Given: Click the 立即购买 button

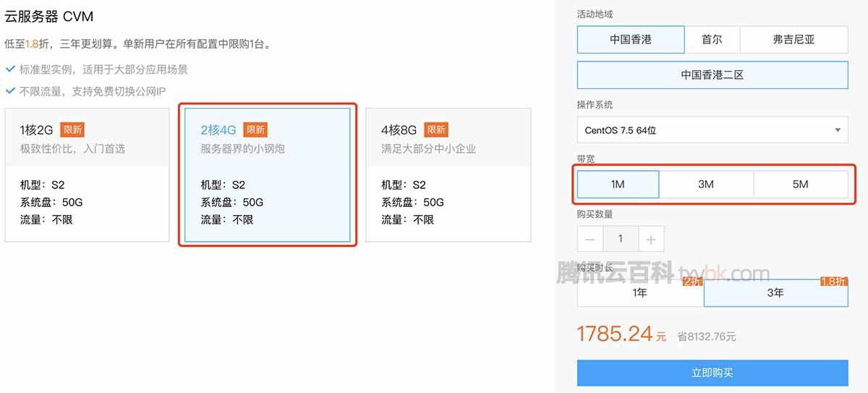Looking at the screenshot, I should 712,373.
